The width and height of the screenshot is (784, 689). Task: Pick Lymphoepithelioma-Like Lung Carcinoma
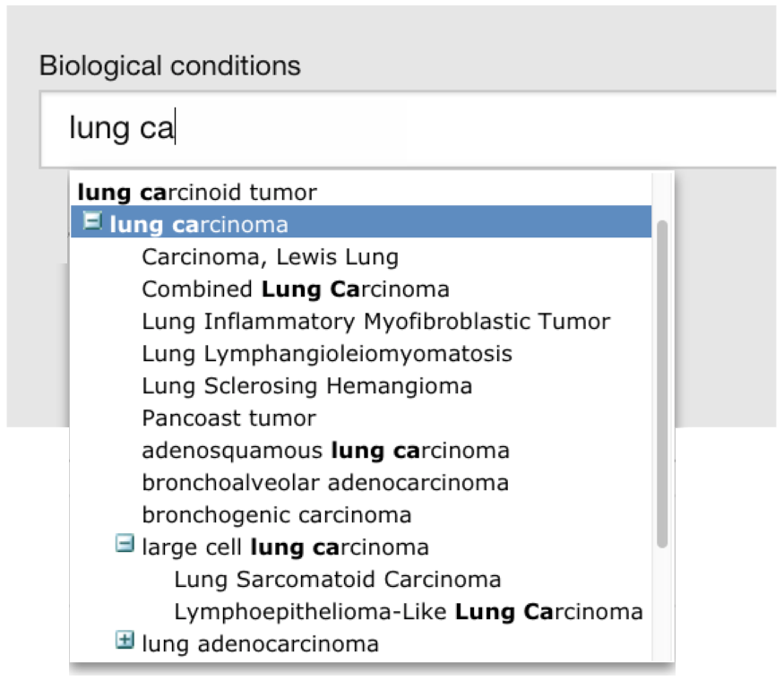click(408, 612)
